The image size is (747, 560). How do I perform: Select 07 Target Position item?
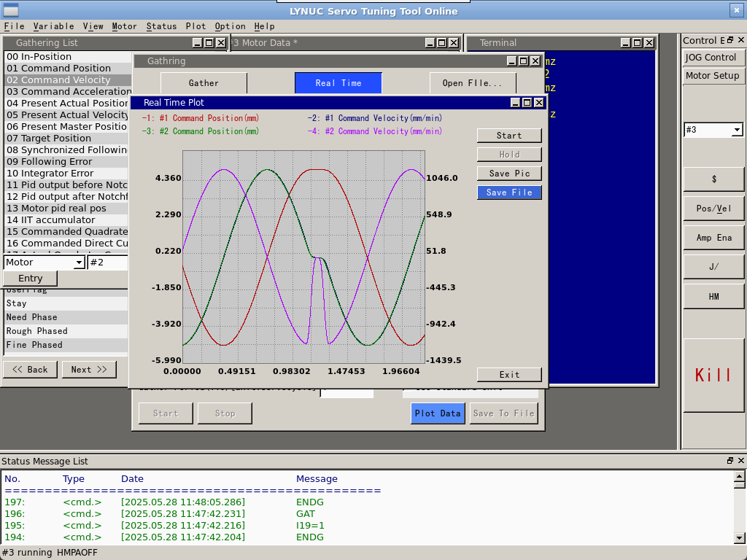66,138
